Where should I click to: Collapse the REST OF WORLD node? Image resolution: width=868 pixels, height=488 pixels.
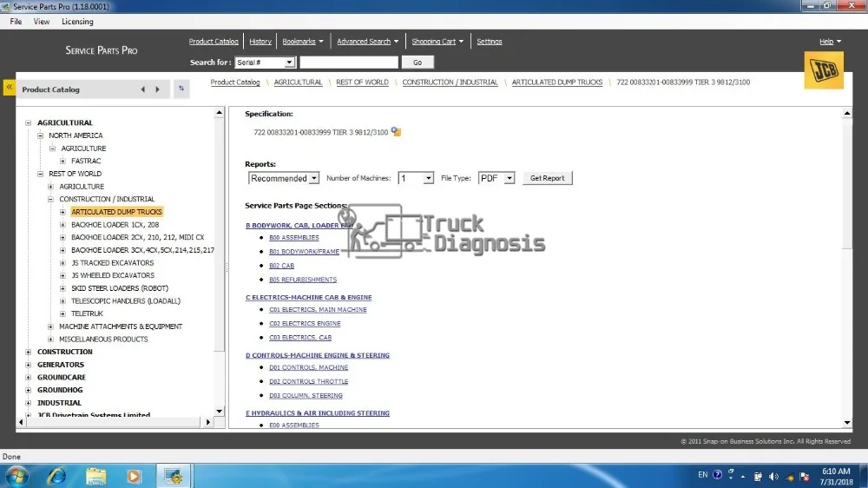41,174
